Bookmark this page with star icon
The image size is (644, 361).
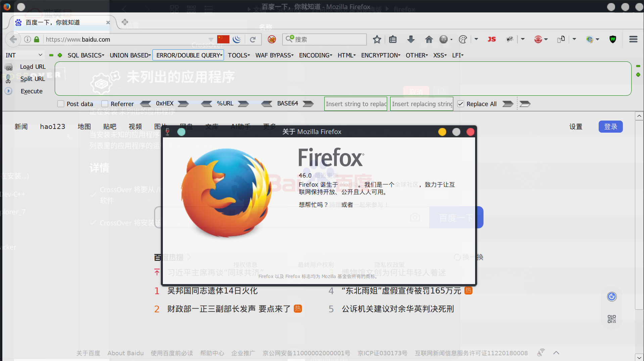[377, 39]
